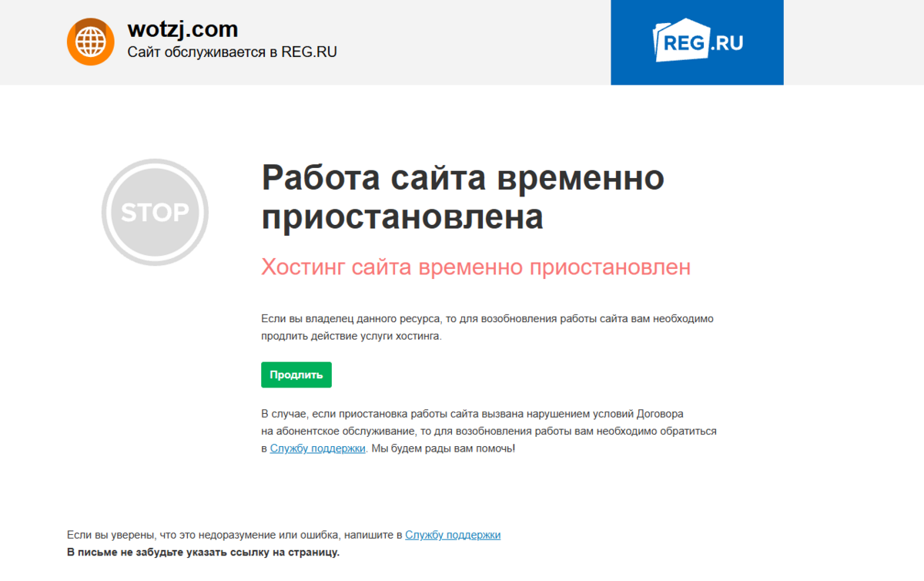The width and height of the screenshot is (924, 581).
Task: Open Службу поддержки link in main paragraph
Action: click(x=317, y=448)
